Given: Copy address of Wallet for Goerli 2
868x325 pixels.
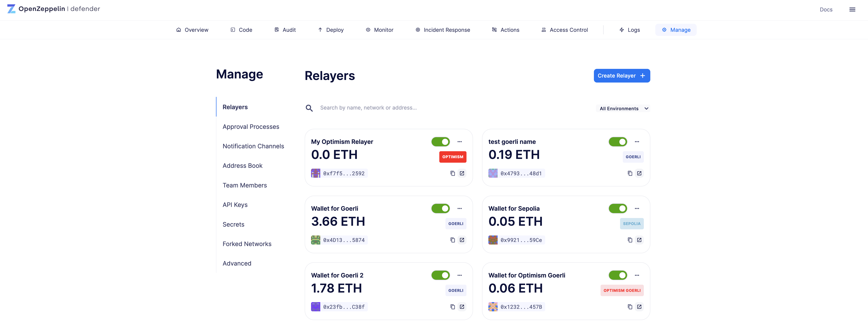Looking at the screenshot, I should (x=452, y=307).
